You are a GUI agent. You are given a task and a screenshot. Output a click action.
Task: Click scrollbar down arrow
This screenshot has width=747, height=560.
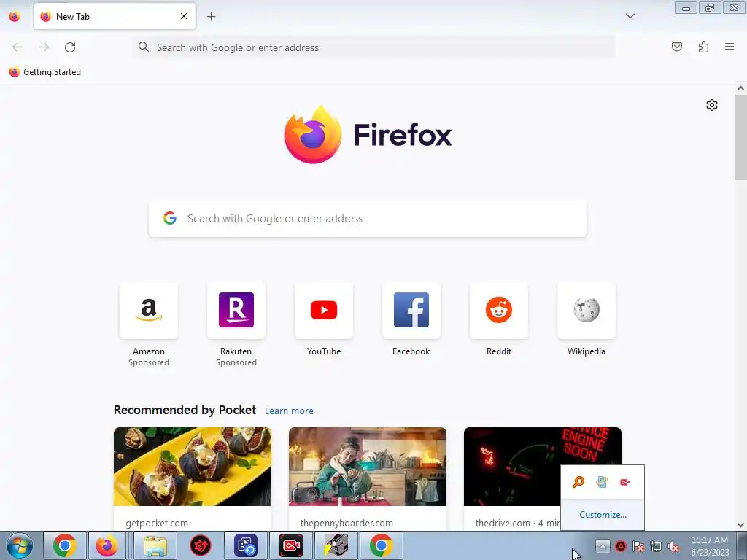click(x=740, y=525)
